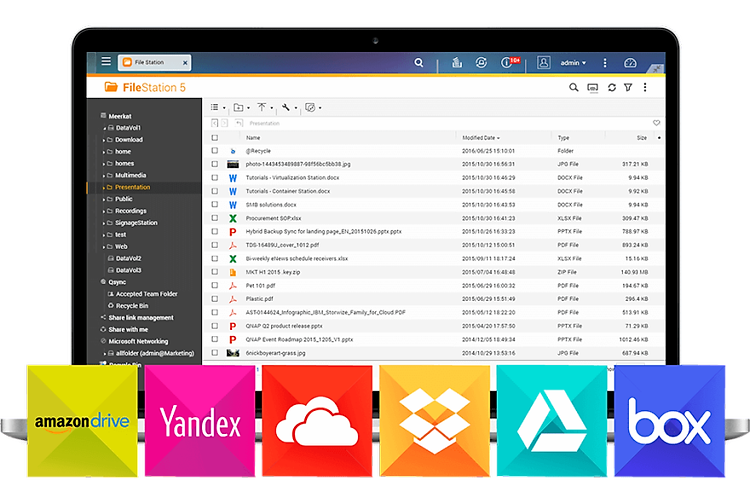750x486 pixels.
Task: Click the Dropbox tile
Action: [x=435, y=421]
